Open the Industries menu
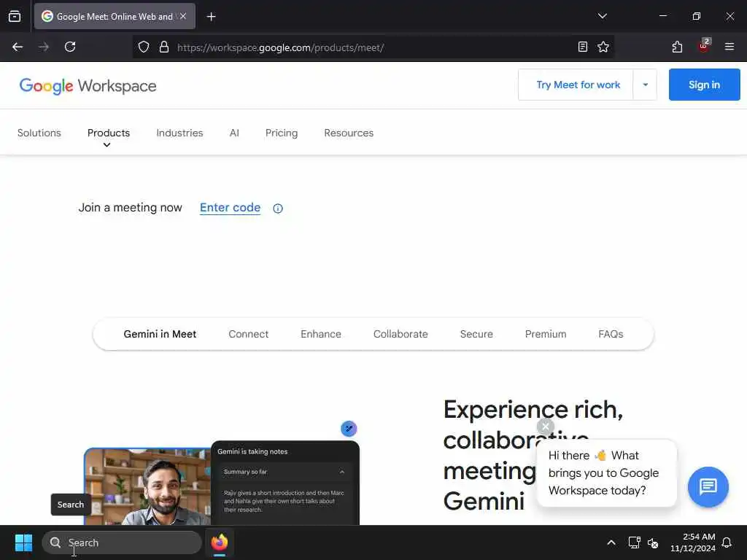 [x=179, y=133]
